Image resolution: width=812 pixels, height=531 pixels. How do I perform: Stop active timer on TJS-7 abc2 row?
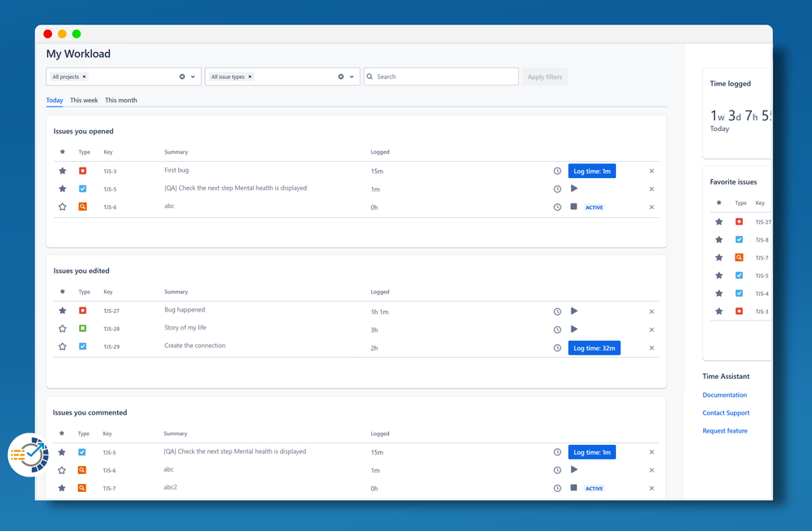[x=574, y=488]
